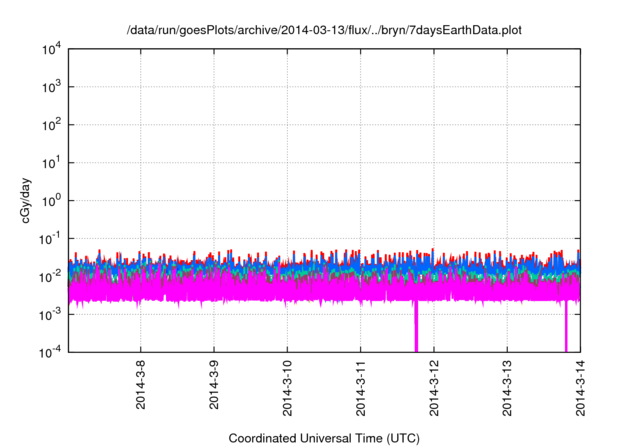Click the 2014-3-11 date tick label
Viewport: 640px width, 448px height.
360,388
